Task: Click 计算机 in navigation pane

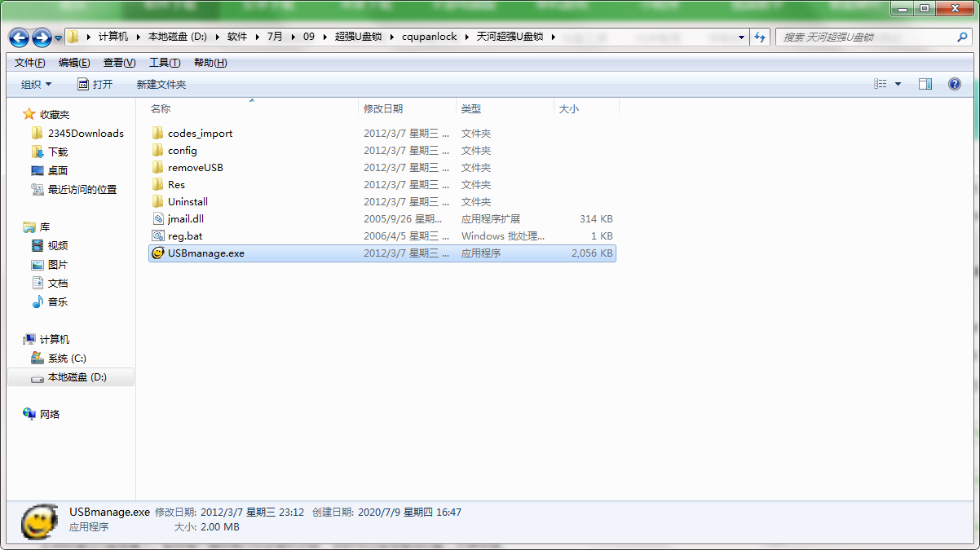Action: (55, 339)
